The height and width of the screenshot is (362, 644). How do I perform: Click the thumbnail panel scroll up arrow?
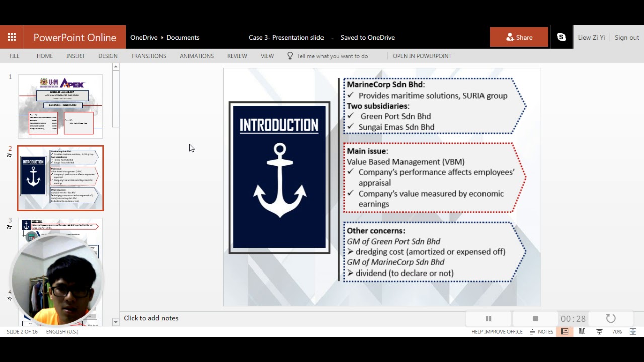coord(115,67)
